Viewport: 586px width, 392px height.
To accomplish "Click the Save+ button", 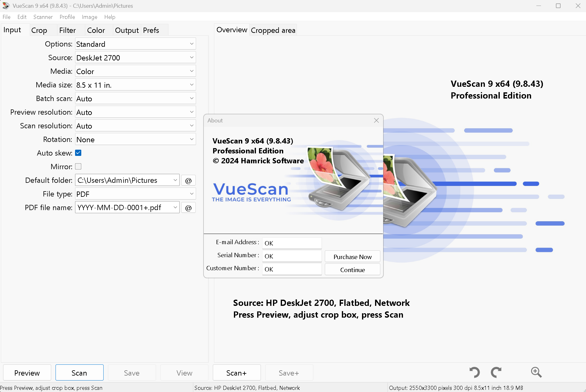I will click(289, 373).
